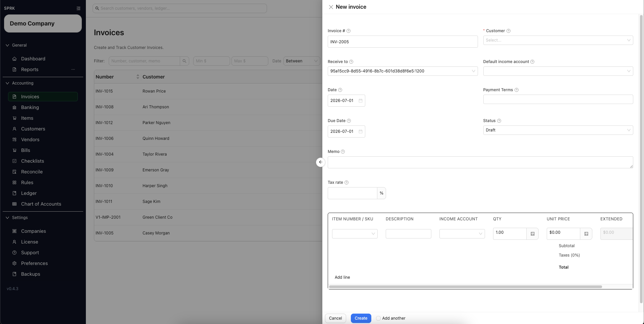Go to Customers page

pyautogui.click(x=43, y=129)
